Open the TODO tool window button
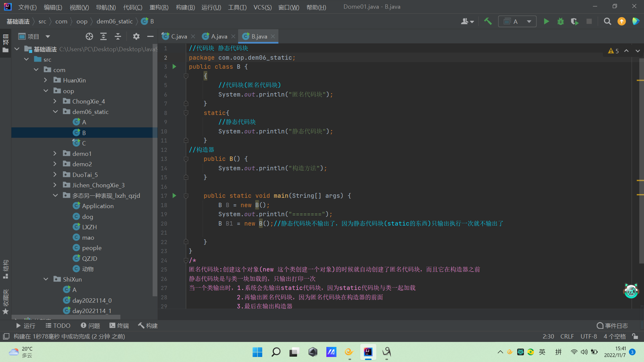644x362 pixels. click(58, 325)
